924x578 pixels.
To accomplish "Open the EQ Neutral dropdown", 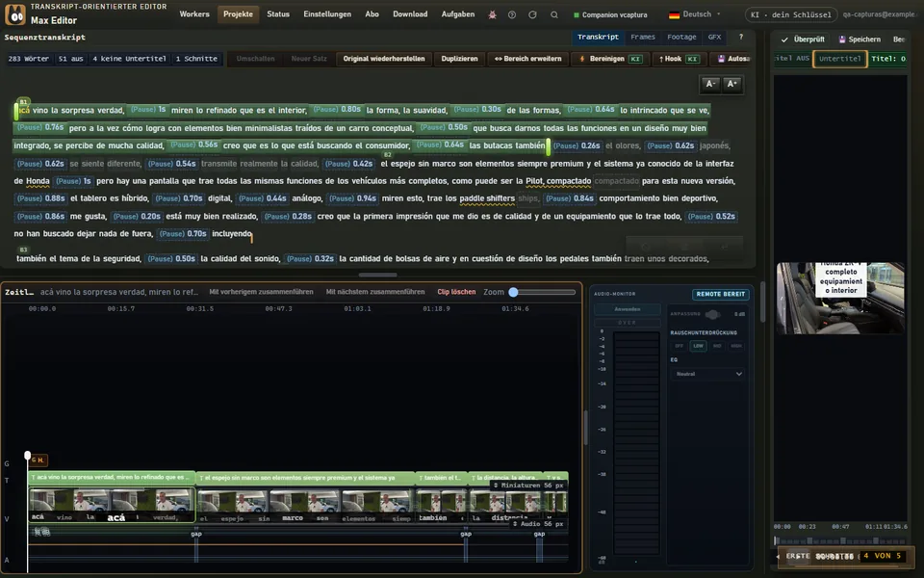I will coord(707,374).
